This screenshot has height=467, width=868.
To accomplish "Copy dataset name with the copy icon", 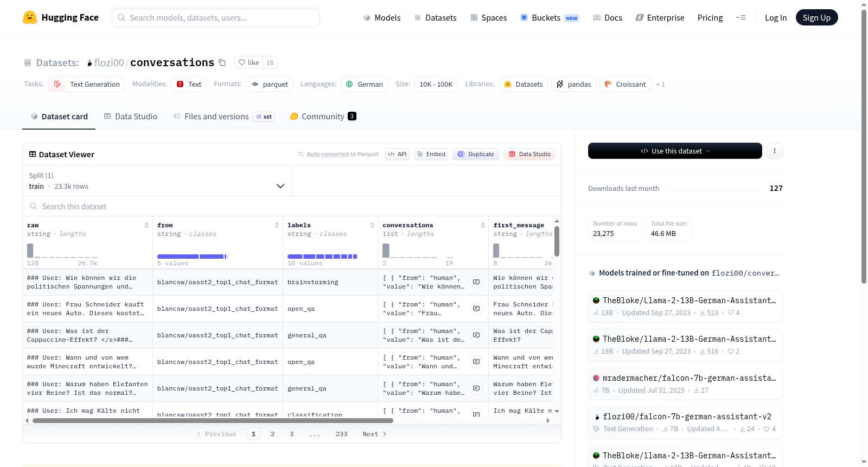I will coord(222,62).
